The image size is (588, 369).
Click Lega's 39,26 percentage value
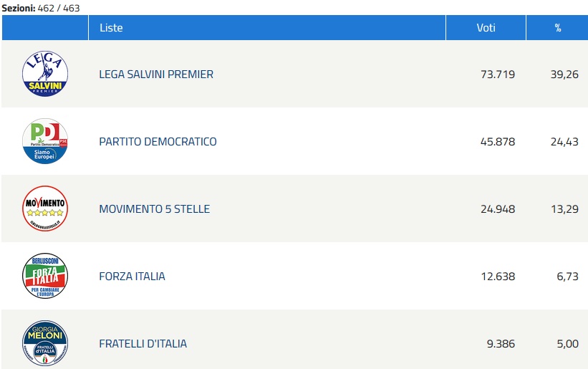[564, 74]
